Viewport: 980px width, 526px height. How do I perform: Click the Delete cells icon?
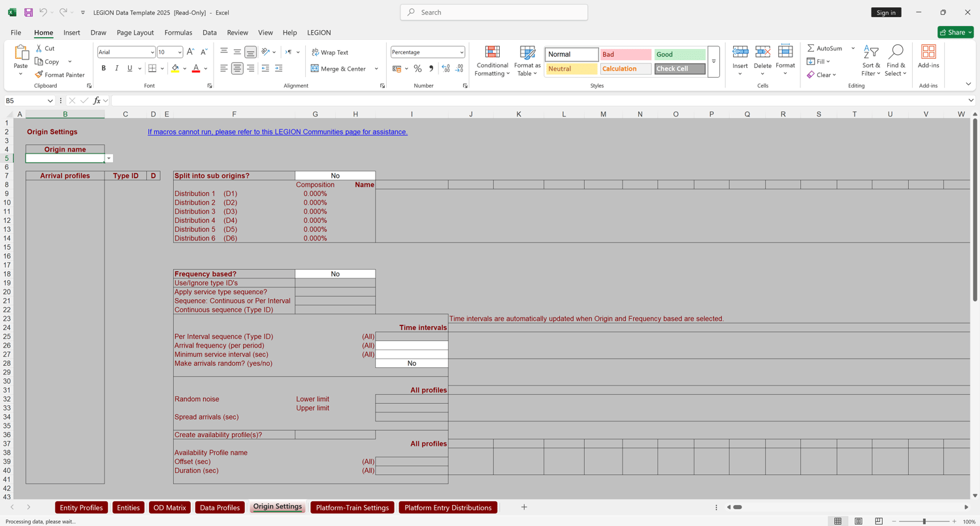(x=762, y=53)
